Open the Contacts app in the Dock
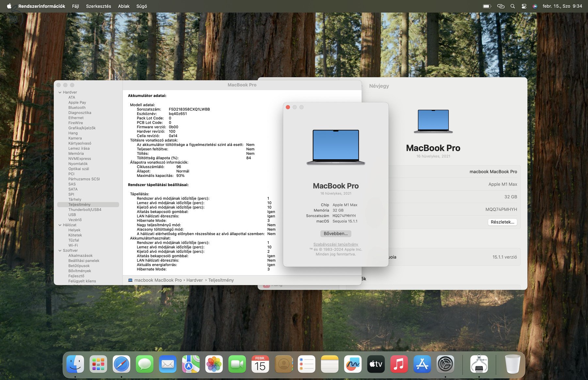Viewport: 588px width, 380px height. (x=284, y=364)
